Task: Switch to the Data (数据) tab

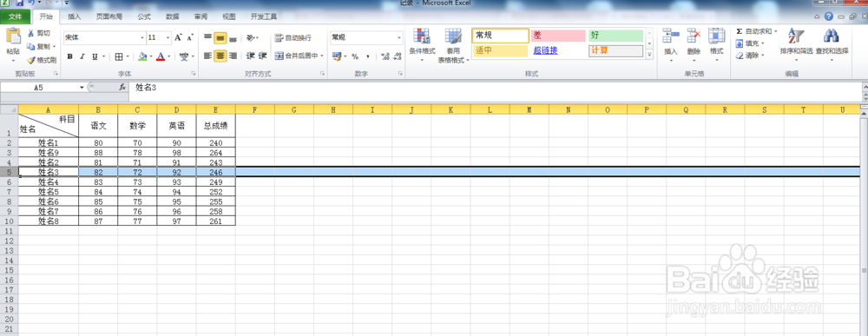Action: point(172,16)
